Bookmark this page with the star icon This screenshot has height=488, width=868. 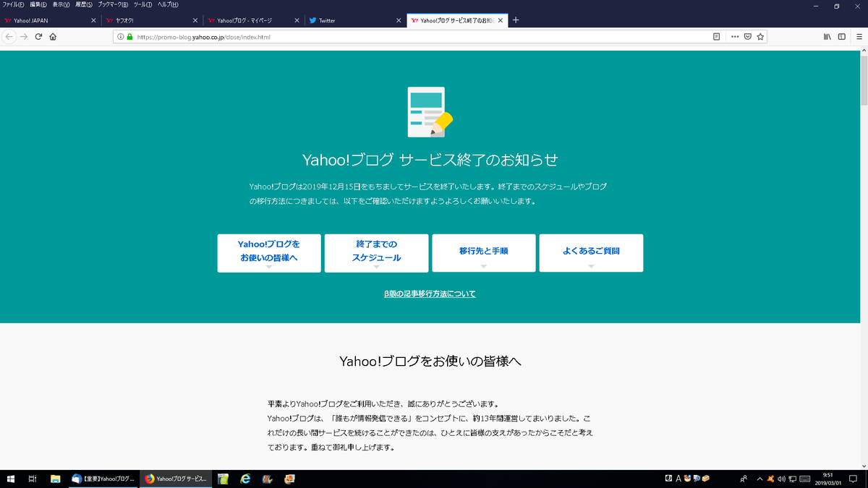pyautogui.click(x=760, y=36)
